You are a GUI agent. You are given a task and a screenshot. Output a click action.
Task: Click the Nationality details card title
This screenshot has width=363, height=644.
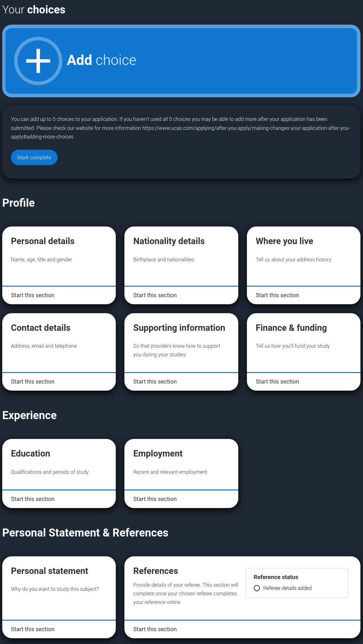pyautogui.click(x=169, y=241)
